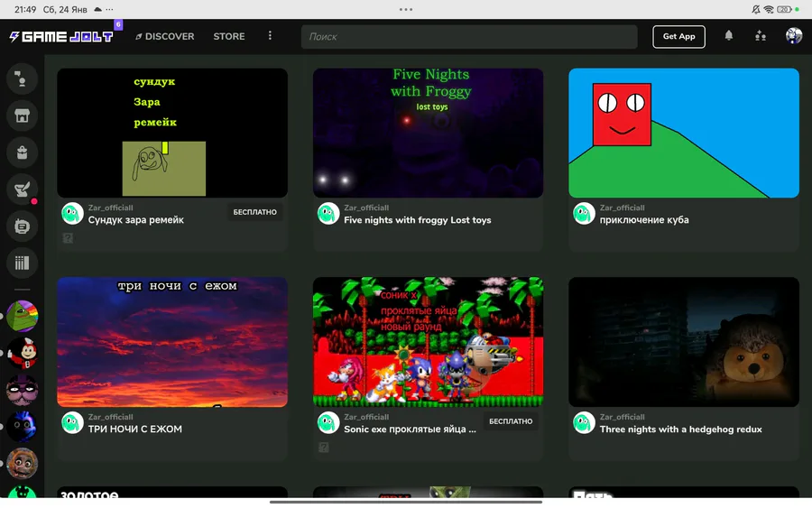Open the user profile avatar menu
This screenshot has height=508, width=812.
click(x=793, y=36)
